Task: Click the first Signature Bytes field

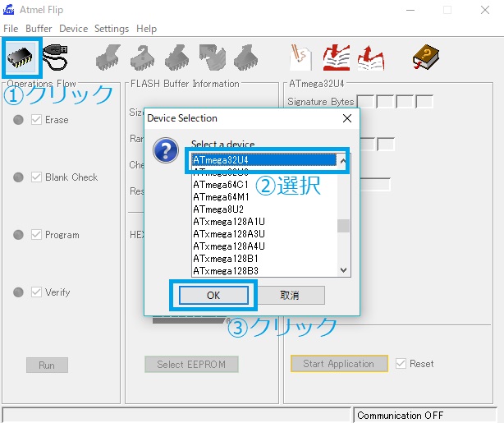Action: 365,101
